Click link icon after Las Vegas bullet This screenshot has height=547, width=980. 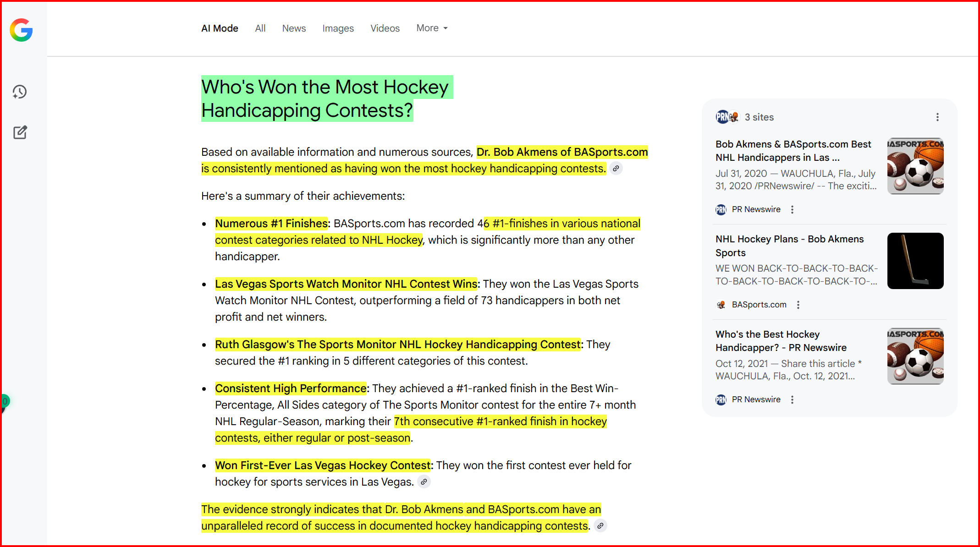coord(424,482)
